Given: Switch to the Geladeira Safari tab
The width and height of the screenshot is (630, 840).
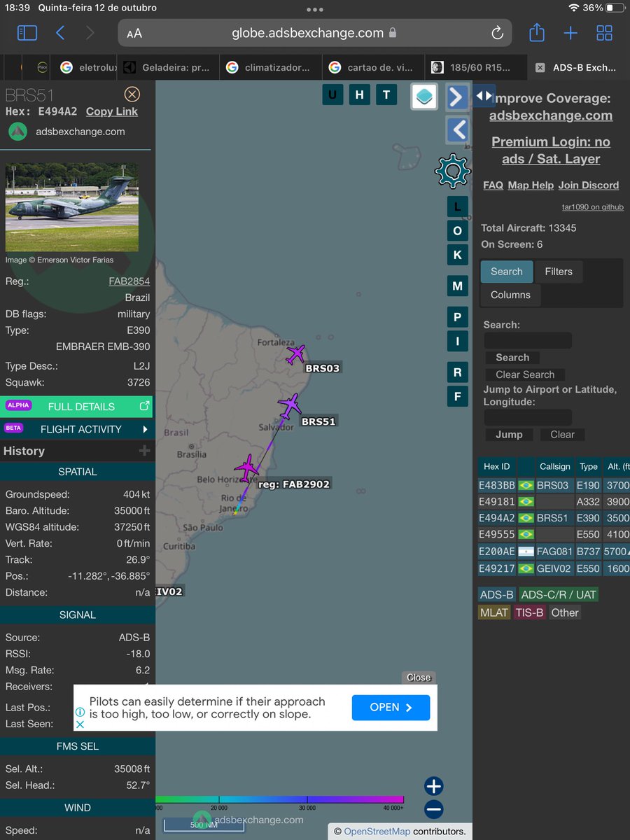Looking at the screenshot, I should point(167,68).
